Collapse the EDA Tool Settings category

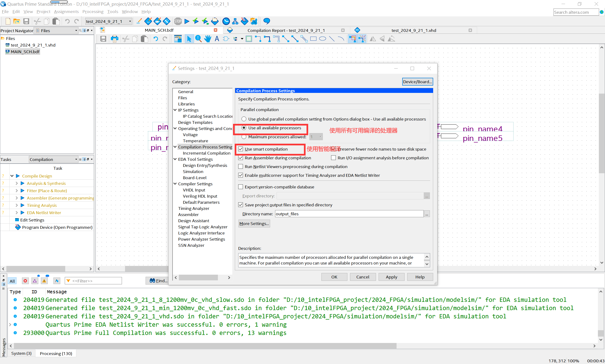tap(175, 159)
